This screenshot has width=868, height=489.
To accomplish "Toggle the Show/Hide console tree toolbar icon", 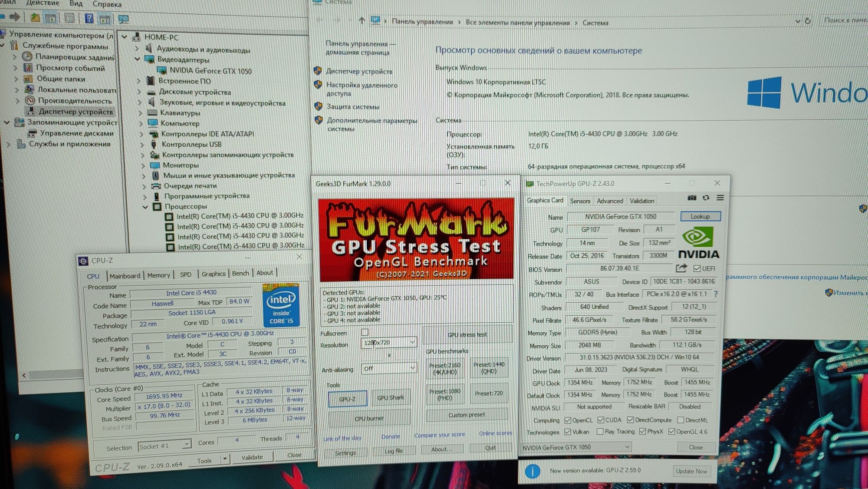I will pos(51,18).
